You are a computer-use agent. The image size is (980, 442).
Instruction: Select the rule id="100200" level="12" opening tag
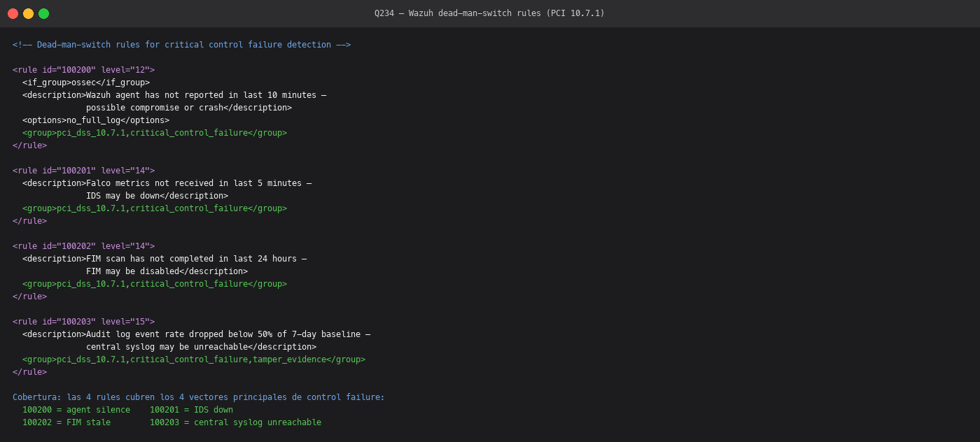83,70
